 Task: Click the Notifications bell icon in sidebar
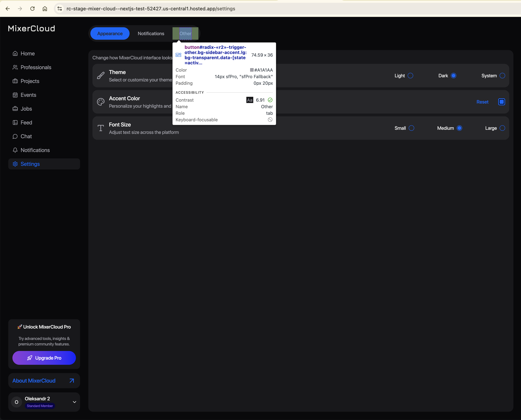pyautogui.click(x=15, y=150)
